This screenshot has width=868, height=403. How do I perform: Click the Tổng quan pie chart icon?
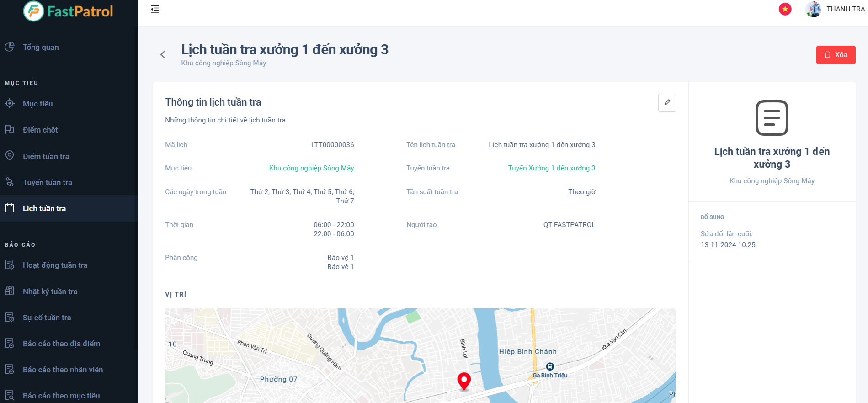10,47
